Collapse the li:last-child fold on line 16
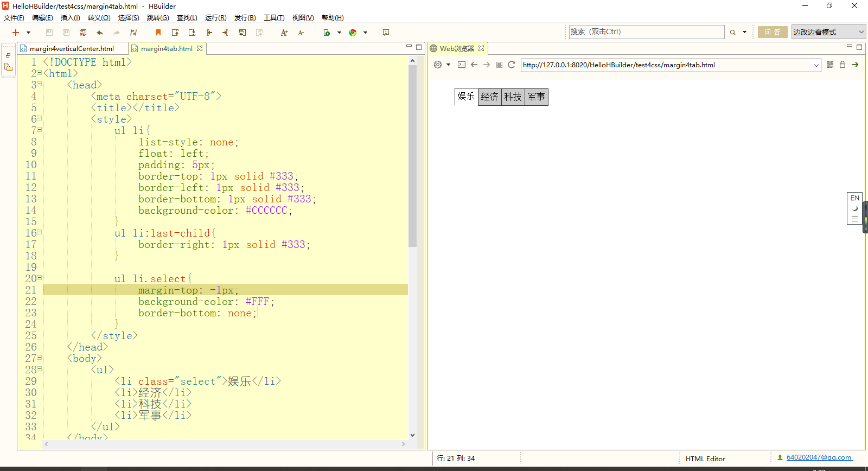Image resolution: width=868 pixels, height=471 pixels. tap(40, 232)
